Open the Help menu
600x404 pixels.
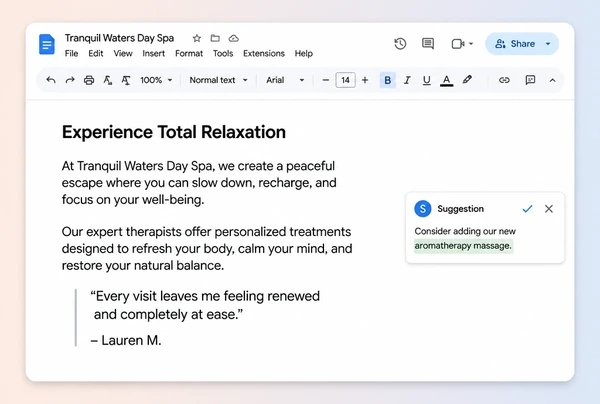304,54
